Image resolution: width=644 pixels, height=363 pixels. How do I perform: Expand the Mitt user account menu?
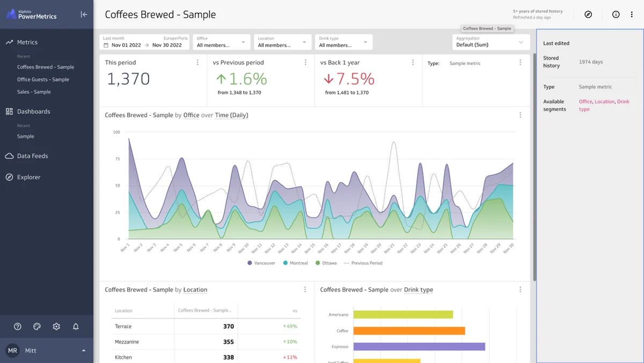(x=84, y=351)
